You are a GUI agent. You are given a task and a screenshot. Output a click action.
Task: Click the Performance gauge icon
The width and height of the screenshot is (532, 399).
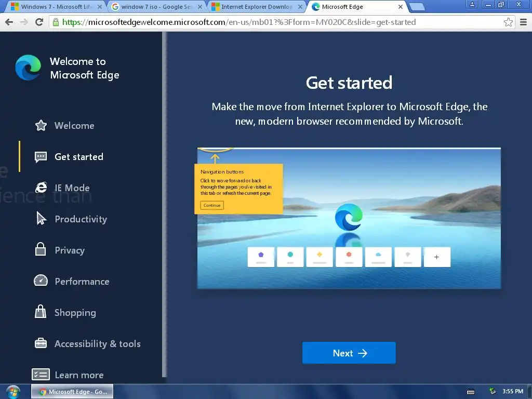(x=41, y=281)
